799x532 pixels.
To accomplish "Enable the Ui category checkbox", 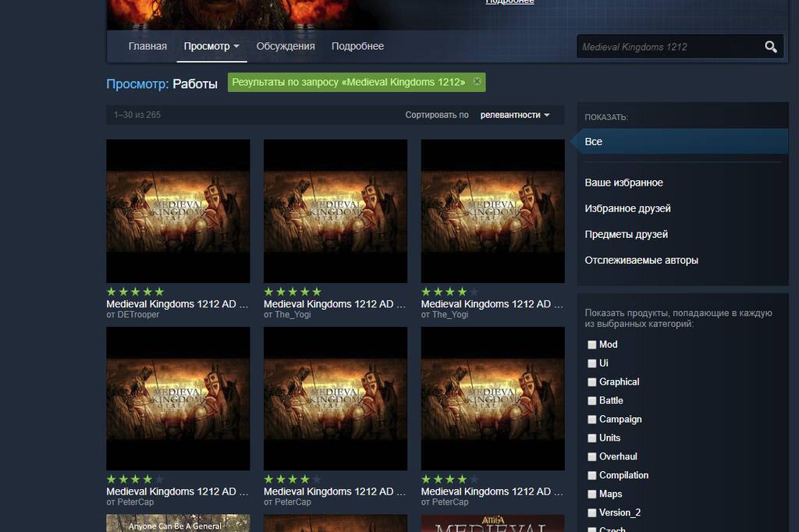I will (591, 364).
